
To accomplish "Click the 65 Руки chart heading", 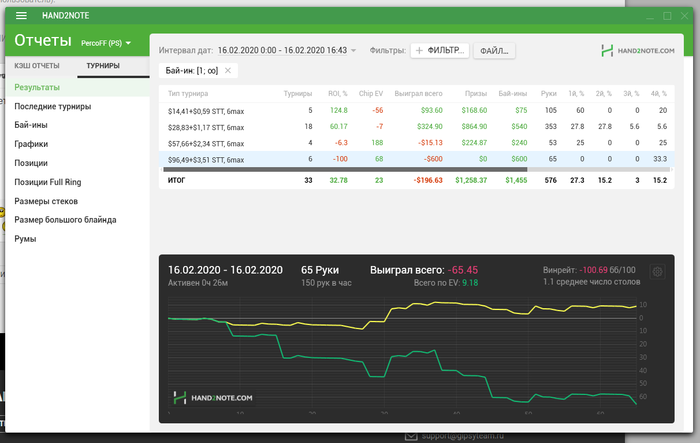I will pos(320,270).
